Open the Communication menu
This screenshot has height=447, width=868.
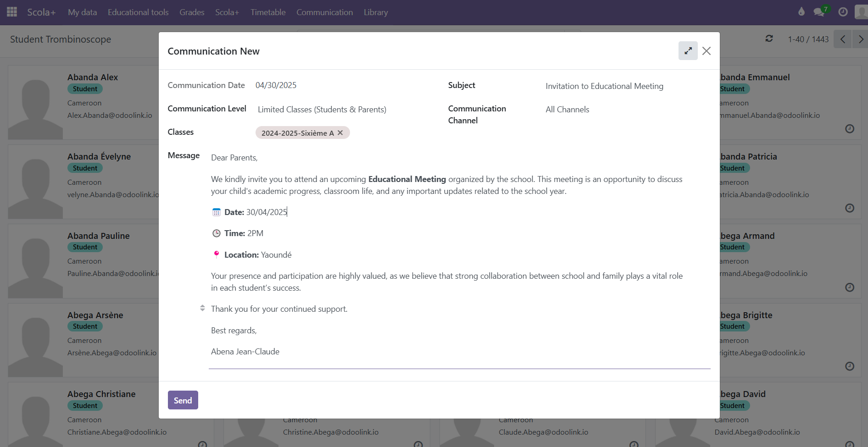click(x=325, y=12)
